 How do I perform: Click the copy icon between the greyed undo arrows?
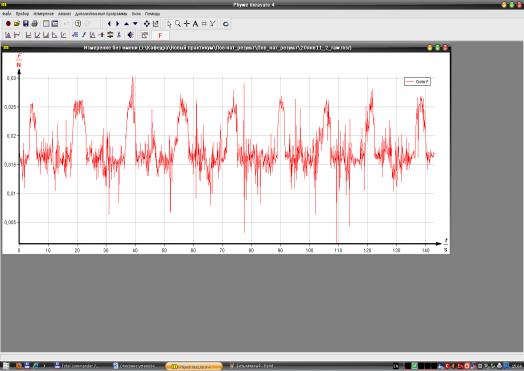(78, 24)
